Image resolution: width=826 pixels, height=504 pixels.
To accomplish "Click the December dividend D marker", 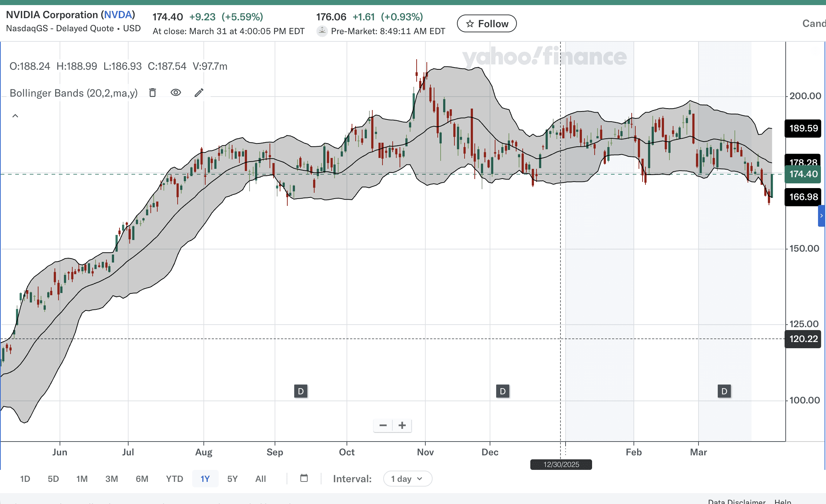I will click(x=503, y=391).
